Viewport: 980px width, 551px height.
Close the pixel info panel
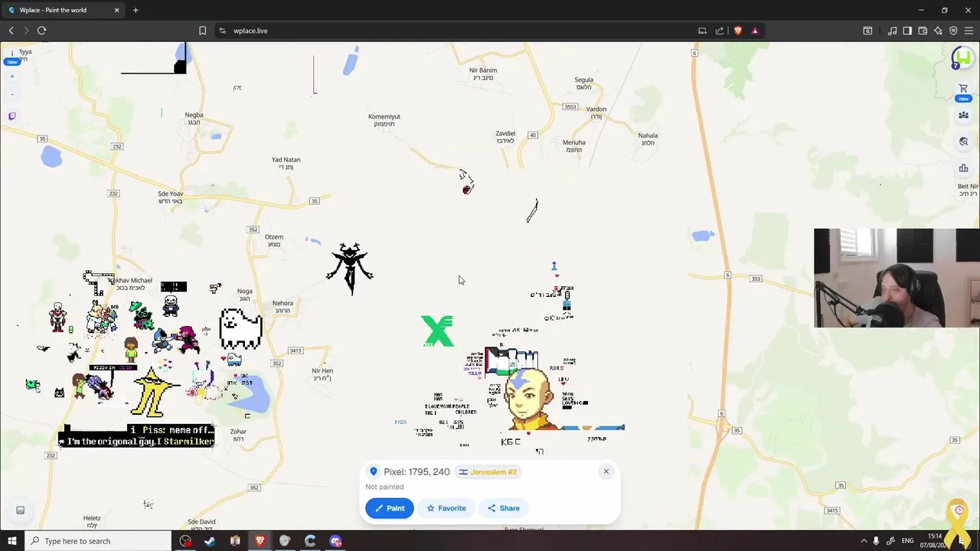point(606,471)
